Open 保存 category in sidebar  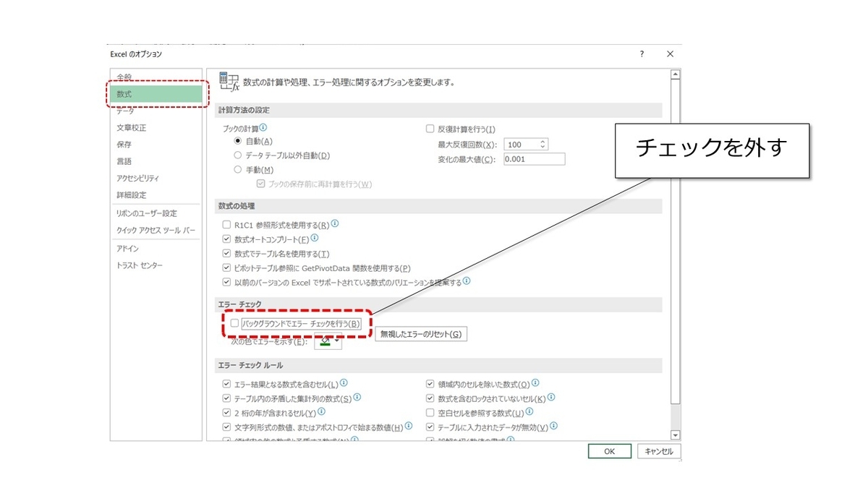tap(156, 145)
